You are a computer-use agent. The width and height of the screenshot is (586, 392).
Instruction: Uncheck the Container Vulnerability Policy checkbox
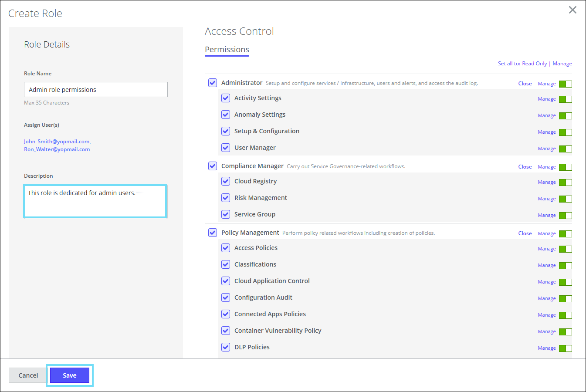click(226, 331)
